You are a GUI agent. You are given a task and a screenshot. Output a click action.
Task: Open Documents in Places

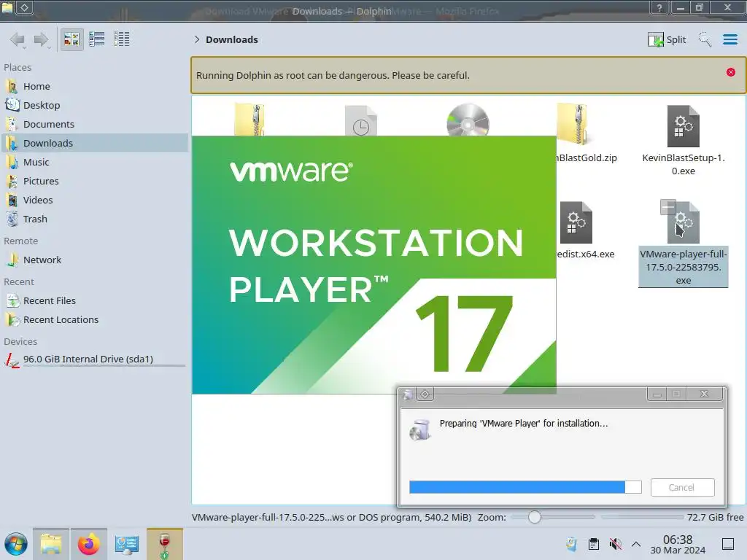[x=96, y=124]
